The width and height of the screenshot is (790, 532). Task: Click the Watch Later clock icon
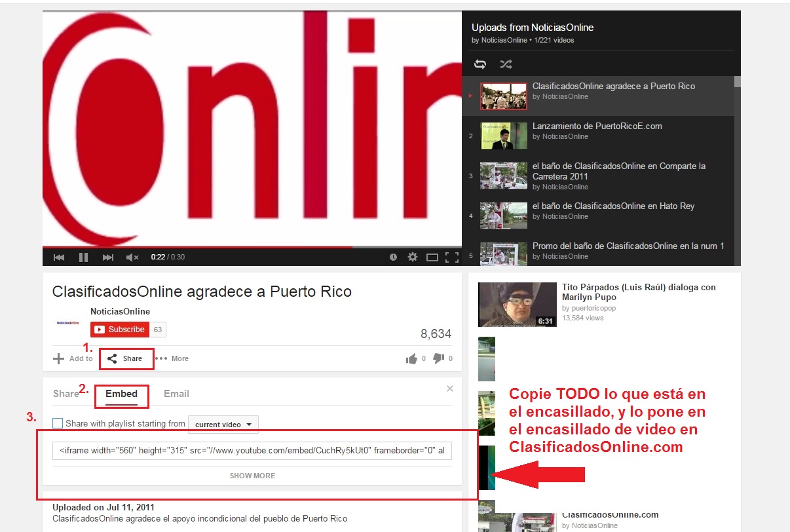pyautogui.click(x=393, y=257)
